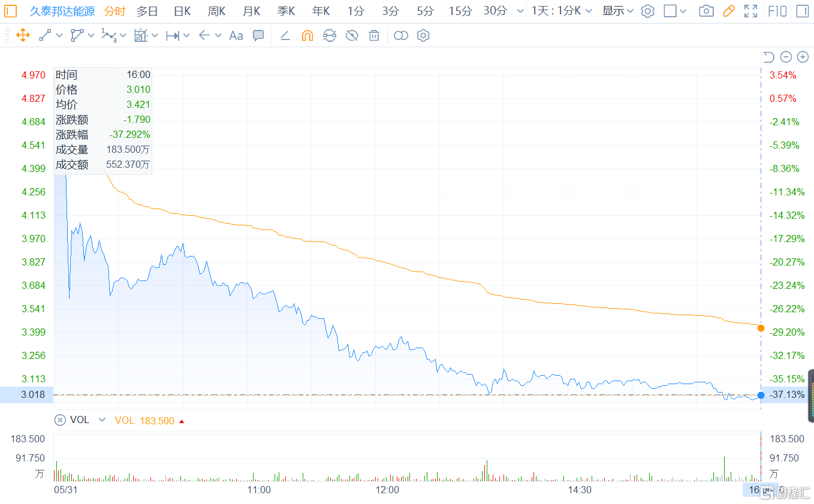The image size is (814, 504).
Task: Click the orange average price line endpoint
Action: pos(761,328)
